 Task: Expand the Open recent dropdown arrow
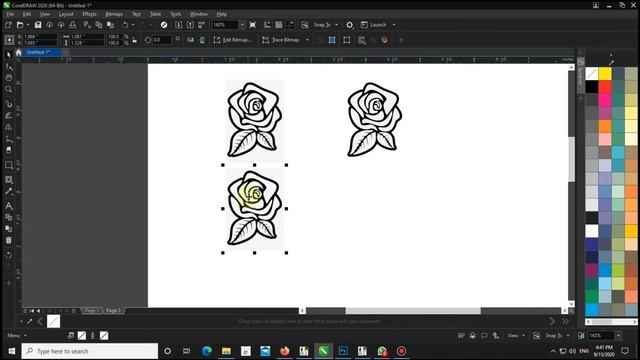[x=28, y=25]
